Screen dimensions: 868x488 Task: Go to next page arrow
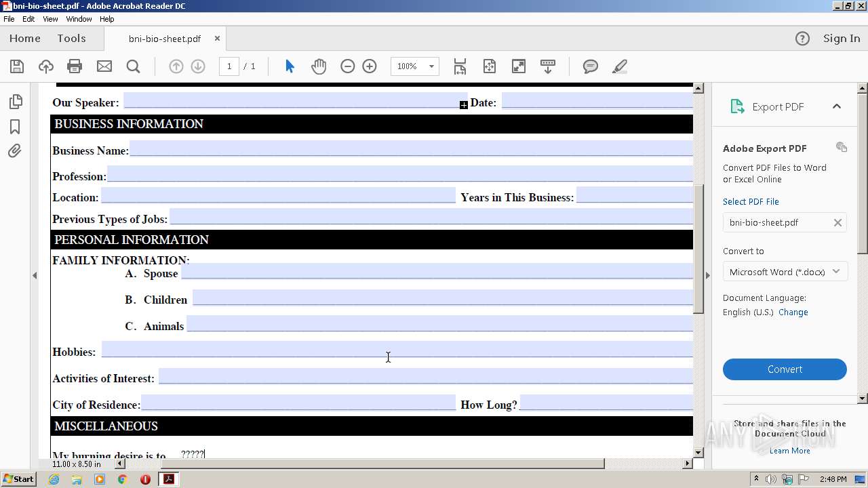[198, 66]
